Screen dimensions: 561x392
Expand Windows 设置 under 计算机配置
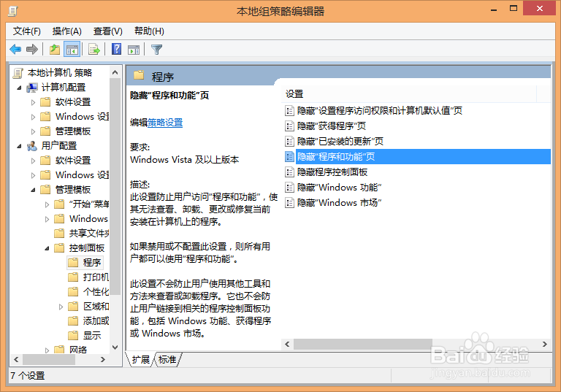pos(33,117)
